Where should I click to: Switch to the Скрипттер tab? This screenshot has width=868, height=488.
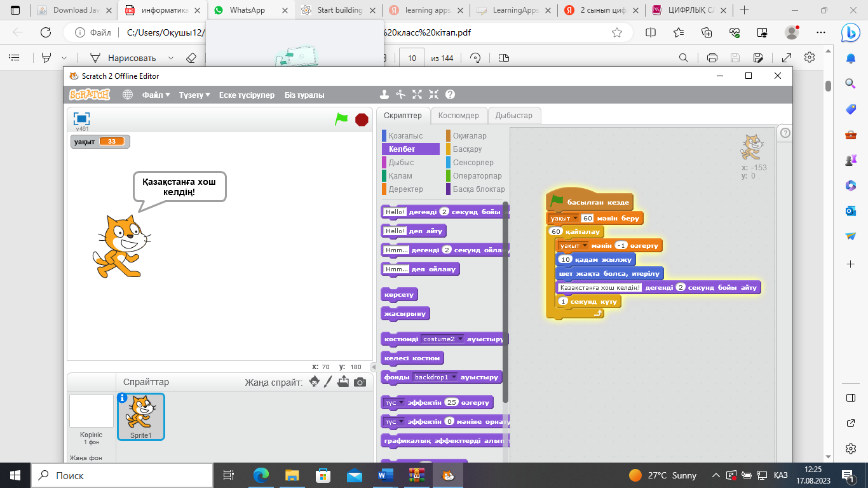click(403, 116)
